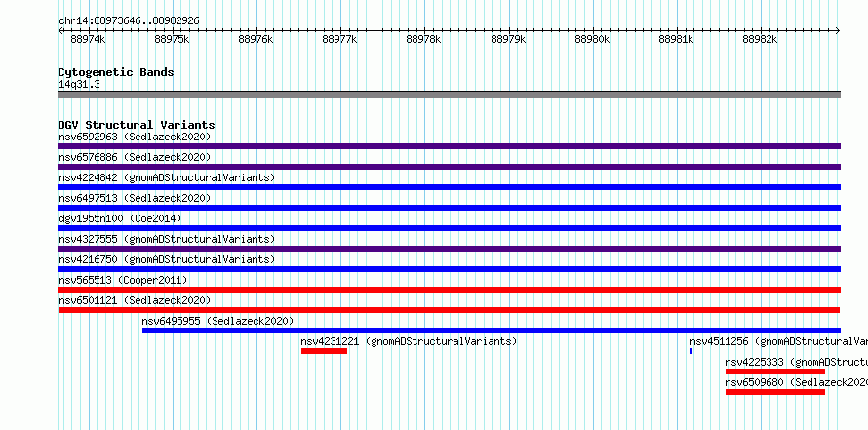Click the chr14:88973646..88982926 coordinate label
The width and height of the screenshot is (868, 430).
pyautogui.click(x=129, y=21)
